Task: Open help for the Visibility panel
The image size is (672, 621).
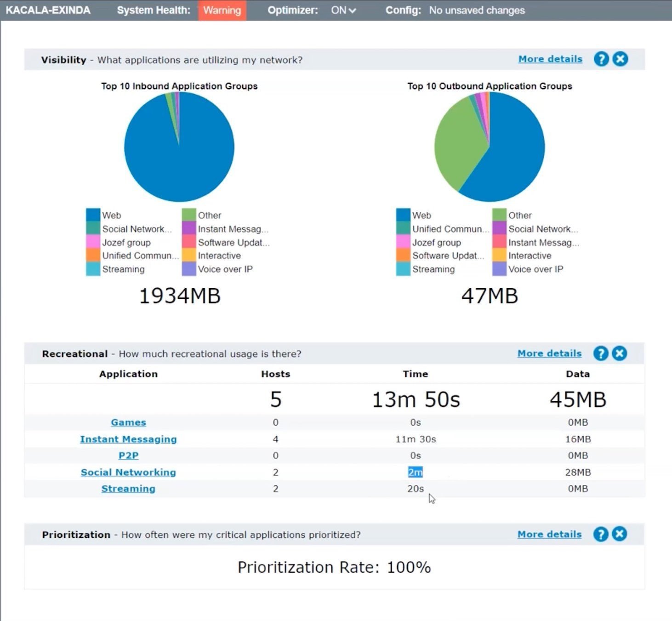Action: [601, 59]
